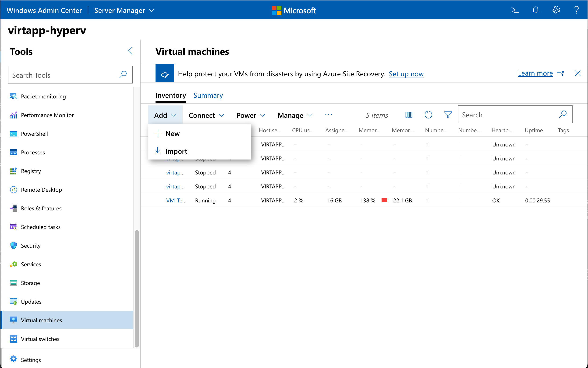Switch to the Summary tab
588x368 pixels.
pyautogui.click(x=208, y=95)
